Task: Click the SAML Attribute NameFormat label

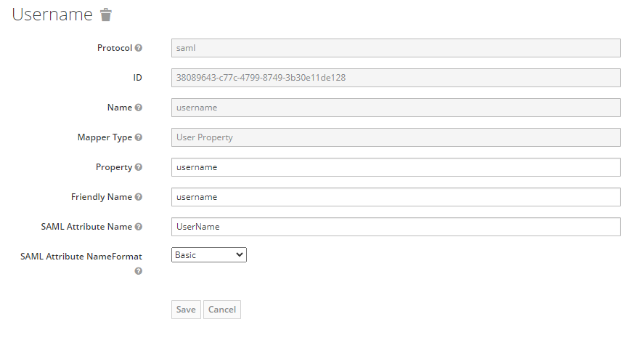Action: point(81,257)
